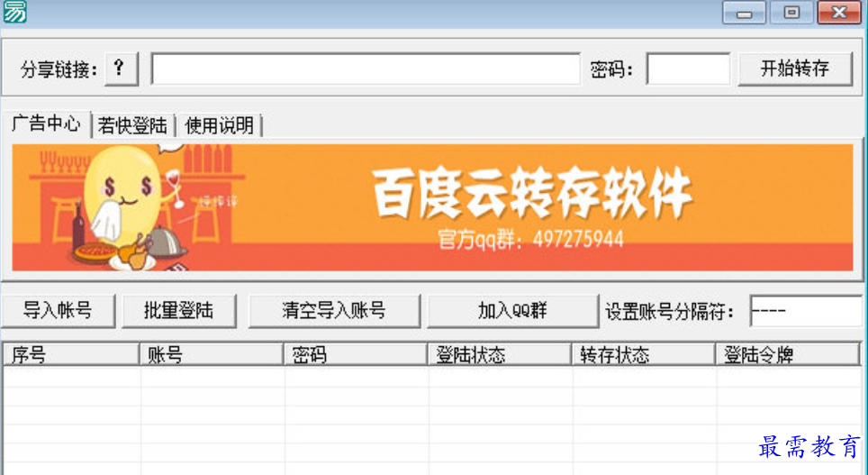
Task: Click the 加入QQ群 button
Action: point(512,311)
